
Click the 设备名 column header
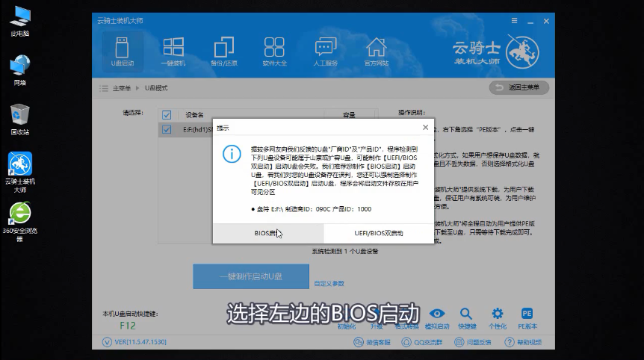click(194, 115)
